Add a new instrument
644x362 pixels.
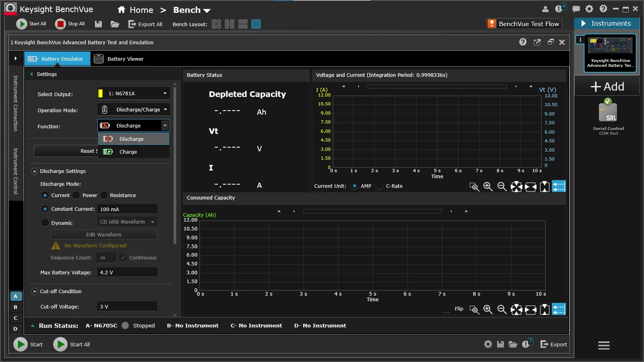tap(607, 86)
